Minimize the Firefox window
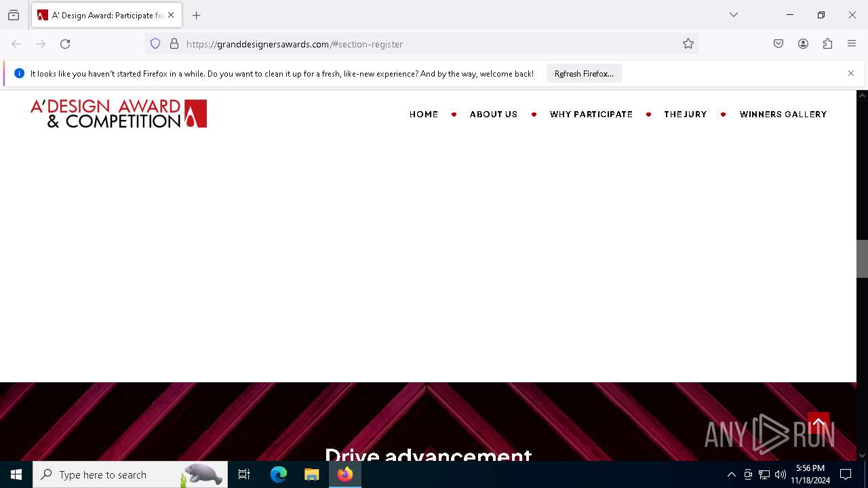868x488 pixels. click(x=790, y=15)
